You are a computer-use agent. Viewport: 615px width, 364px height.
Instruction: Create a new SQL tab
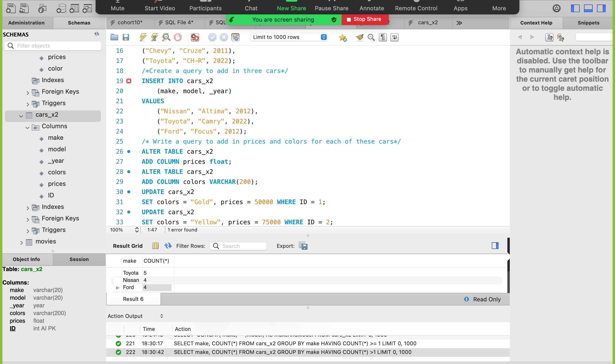click(11, 9)
